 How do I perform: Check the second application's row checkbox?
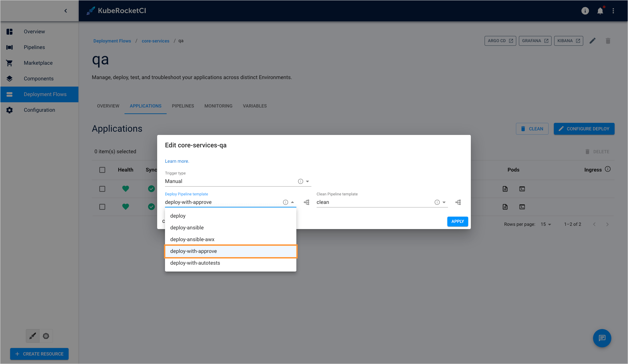coord(102,207)
